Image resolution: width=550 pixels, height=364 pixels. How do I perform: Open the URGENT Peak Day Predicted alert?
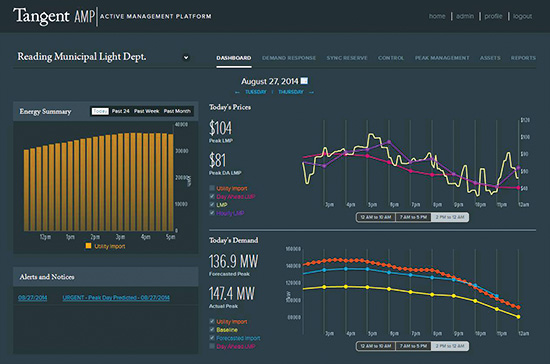[x=116, y=298]
